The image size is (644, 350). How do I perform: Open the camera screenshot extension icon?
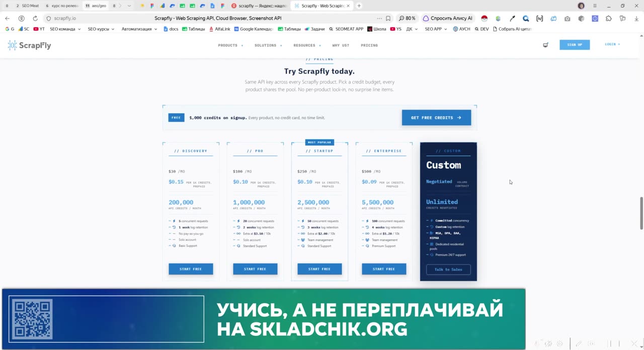(567, 18)
